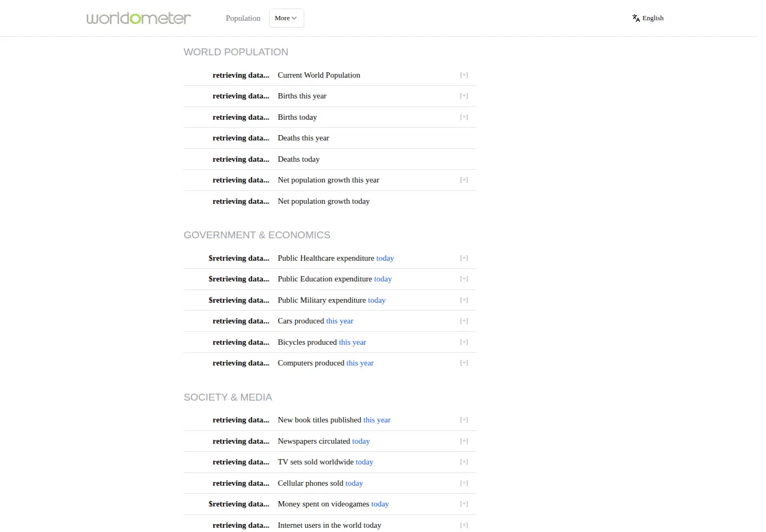Click 'retrieving data...' beside Births today
Screen dimensions: 766x532
(241, 117)
